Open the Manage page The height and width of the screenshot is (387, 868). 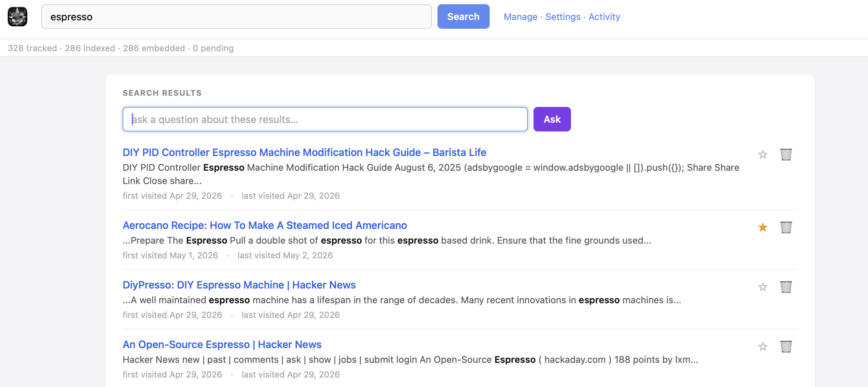tap(521, 17)
